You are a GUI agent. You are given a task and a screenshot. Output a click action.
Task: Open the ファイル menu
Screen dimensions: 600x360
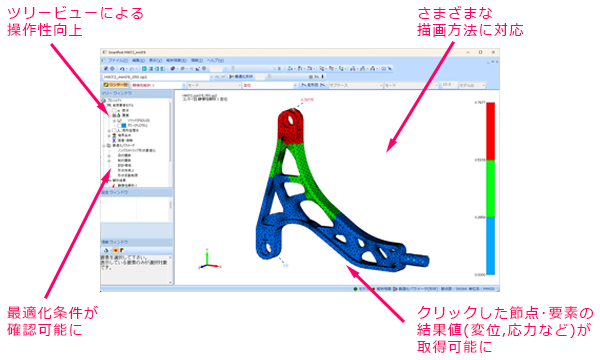coord(118,60)
